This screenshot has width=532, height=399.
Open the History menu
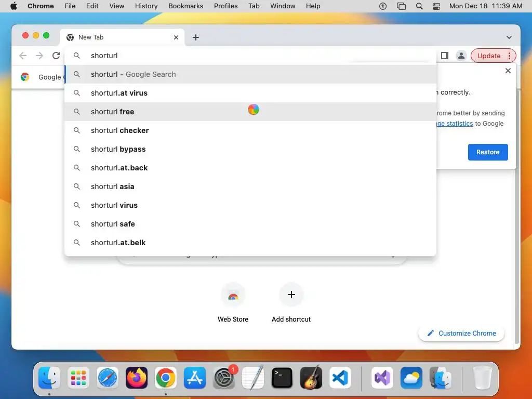[x=146, y=6]
